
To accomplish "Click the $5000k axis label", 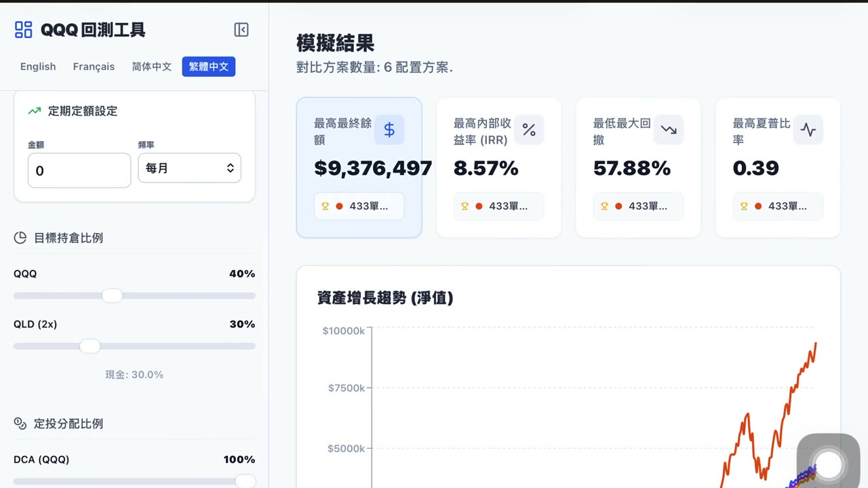I will (347, 448).
